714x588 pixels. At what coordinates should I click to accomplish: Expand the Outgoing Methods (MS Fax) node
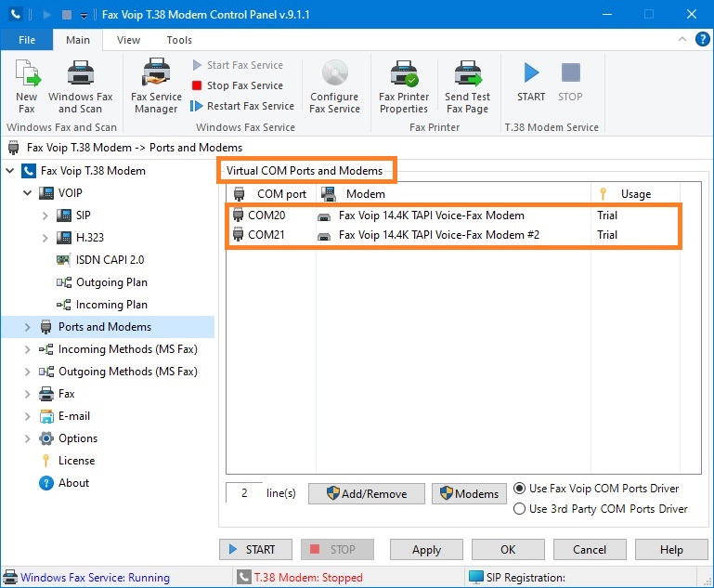coord(27,372)
